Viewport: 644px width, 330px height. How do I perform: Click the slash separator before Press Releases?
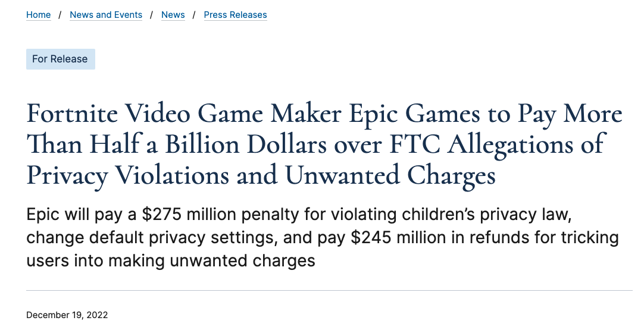click(x=194, y=15)
